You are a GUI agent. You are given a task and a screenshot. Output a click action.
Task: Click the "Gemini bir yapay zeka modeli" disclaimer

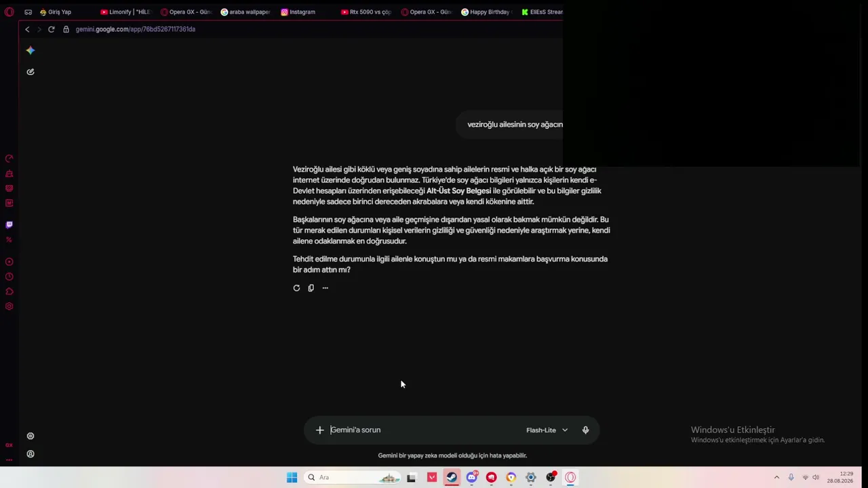tap(452, 455)
